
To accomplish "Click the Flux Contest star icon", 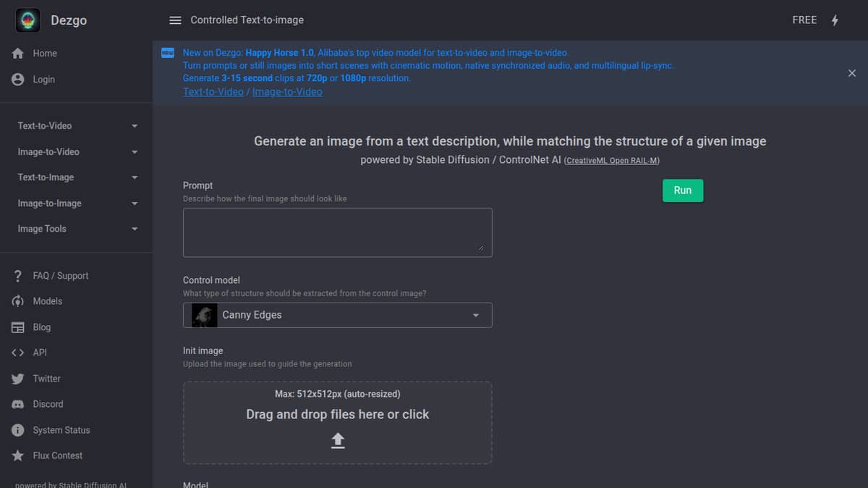I will [x=18, y=455].
